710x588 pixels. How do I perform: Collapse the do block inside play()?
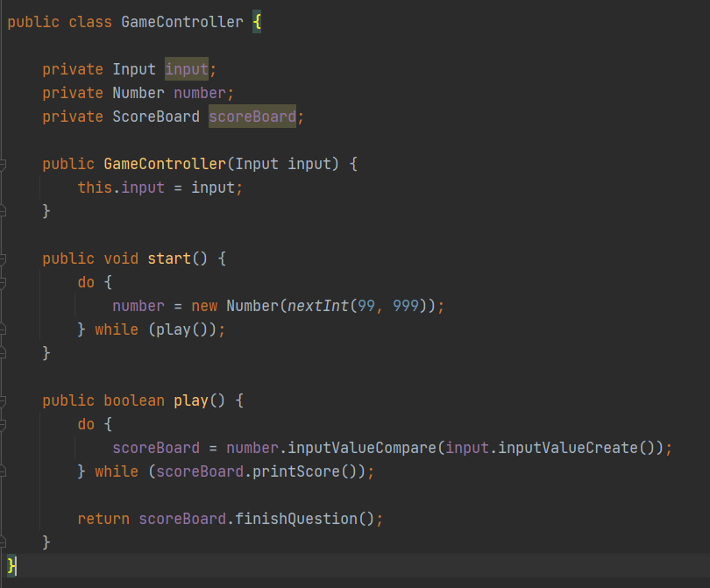pyautogui.click(x=3, y=425)
